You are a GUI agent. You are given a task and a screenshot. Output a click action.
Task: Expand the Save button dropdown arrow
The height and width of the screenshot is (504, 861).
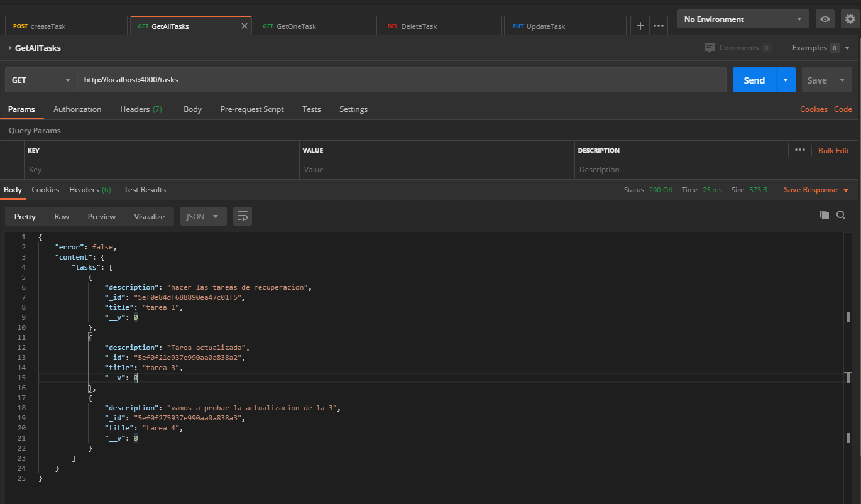(842, 80)
